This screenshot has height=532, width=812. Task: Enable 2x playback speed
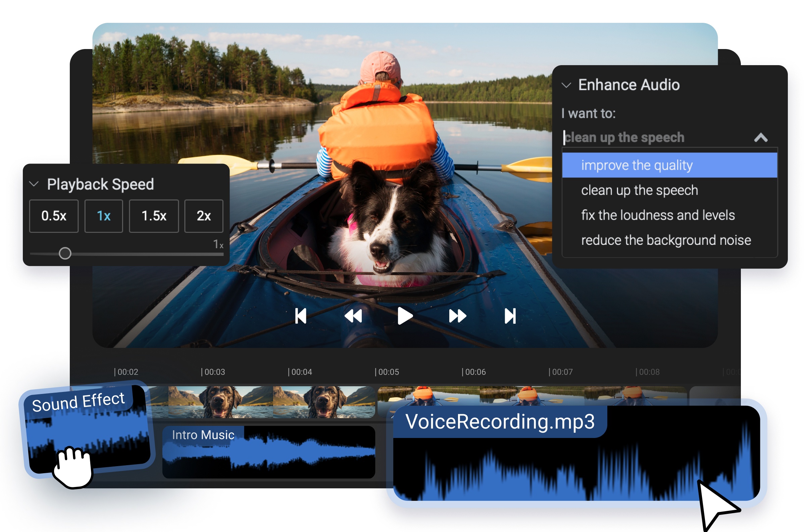click(204, 216)
